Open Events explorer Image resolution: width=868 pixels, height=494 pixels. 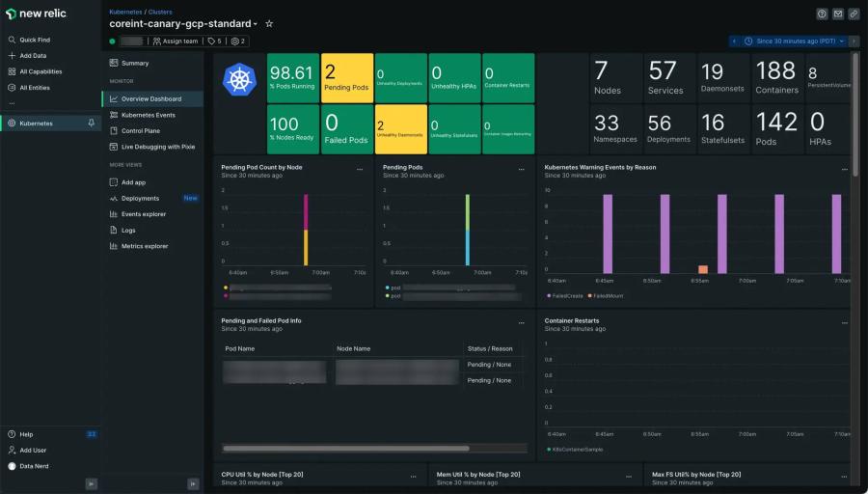152,214
